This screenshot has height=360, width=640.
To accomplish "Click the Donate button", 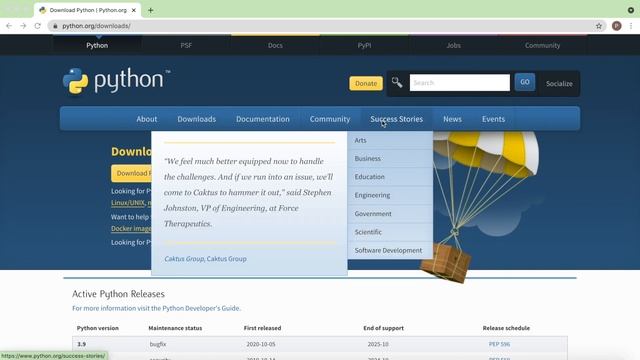I will (x=366, y=83).
